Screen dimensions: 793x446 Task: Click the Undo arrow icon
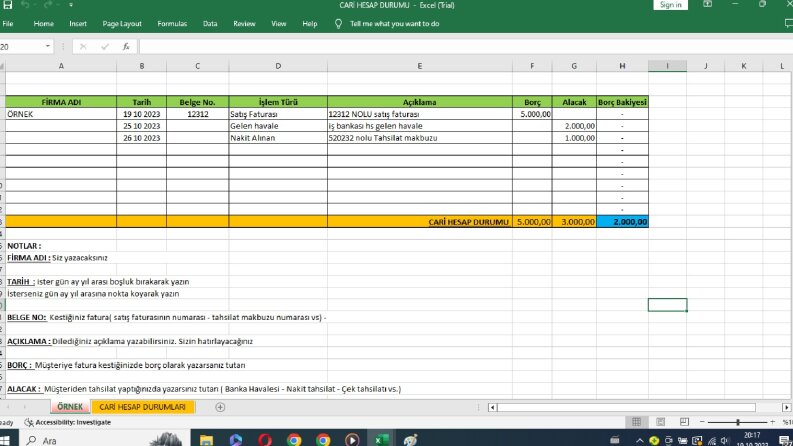(x=25, y=5)
